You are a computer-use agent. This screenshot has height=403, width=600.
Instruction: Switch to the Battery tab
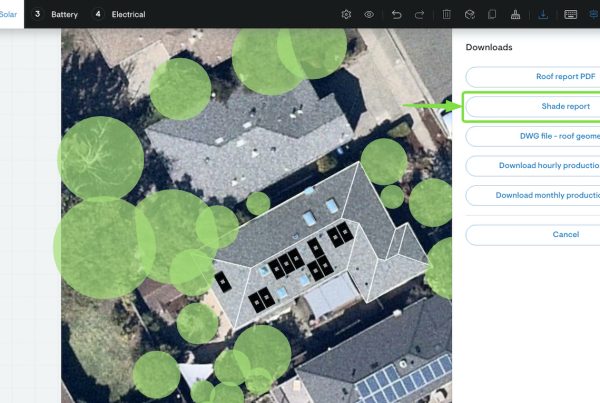point(57,15)
